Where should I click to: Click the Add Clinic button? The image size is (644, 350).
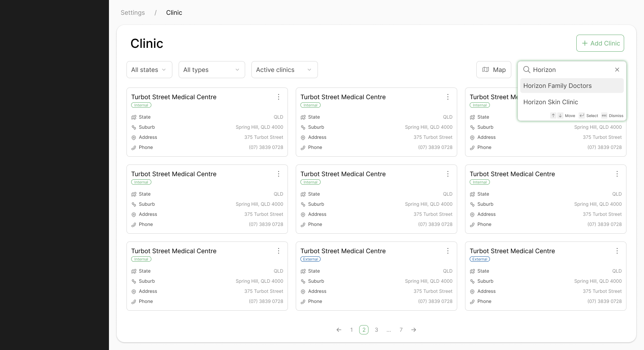(x=600, y=43)
